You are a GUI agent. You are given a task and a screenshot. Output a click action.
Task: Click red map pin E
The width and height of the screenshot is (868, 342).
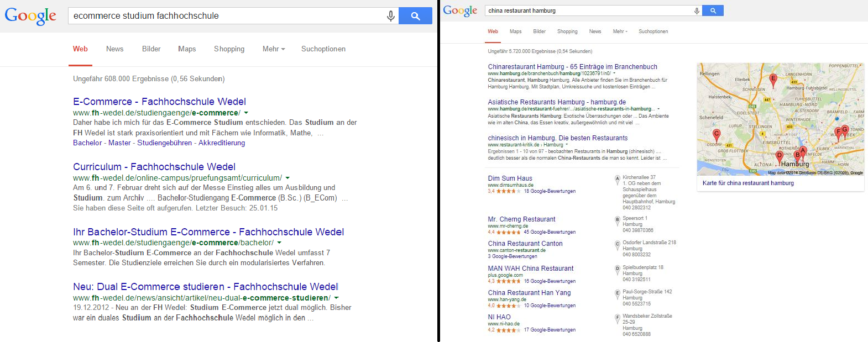click(x=773, y=80)
